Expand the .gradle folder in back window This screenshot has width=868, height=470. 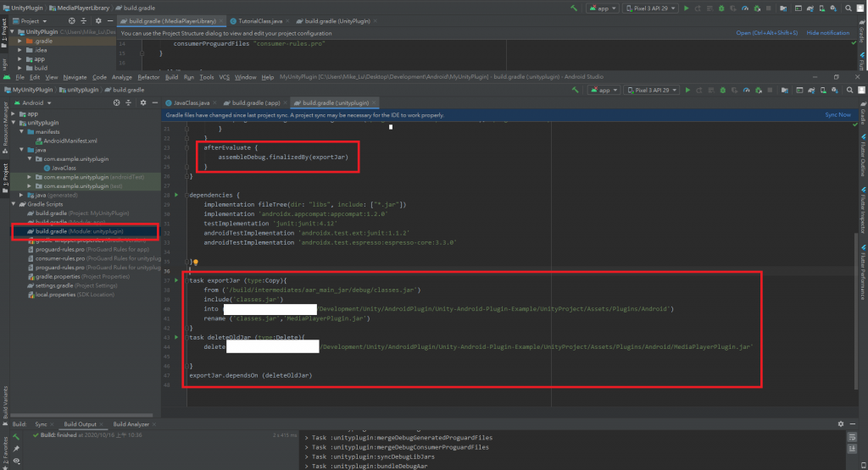[20, 41]
